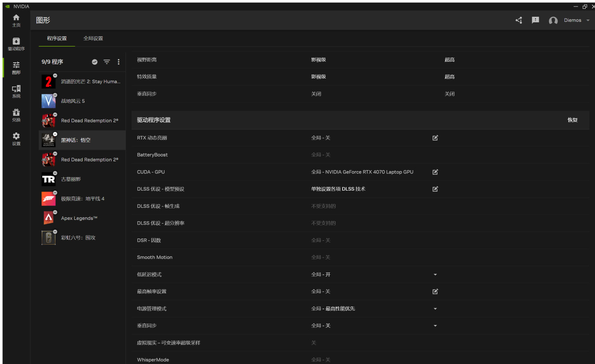The height and width of the screenshot is (364, 595).
Task: Click the Smooth Motion setting label
Action: click(x=155, y=258)
